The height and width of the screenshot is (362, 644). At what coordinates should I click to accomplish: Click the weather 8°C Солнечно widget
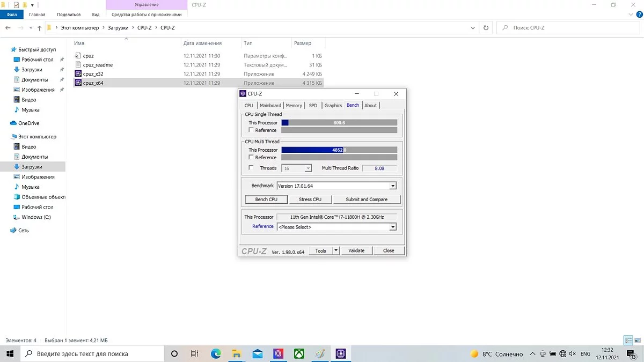496,354
